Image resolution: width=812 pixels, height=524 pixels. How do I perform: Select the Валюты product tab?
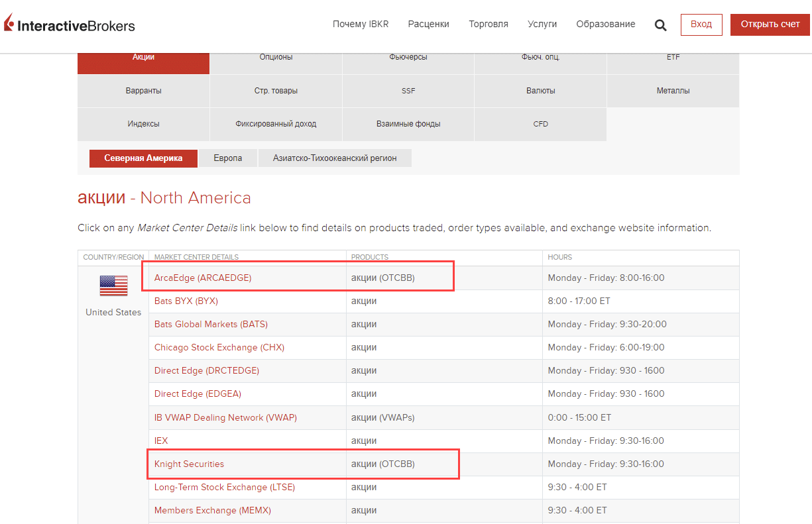(540, 91)
